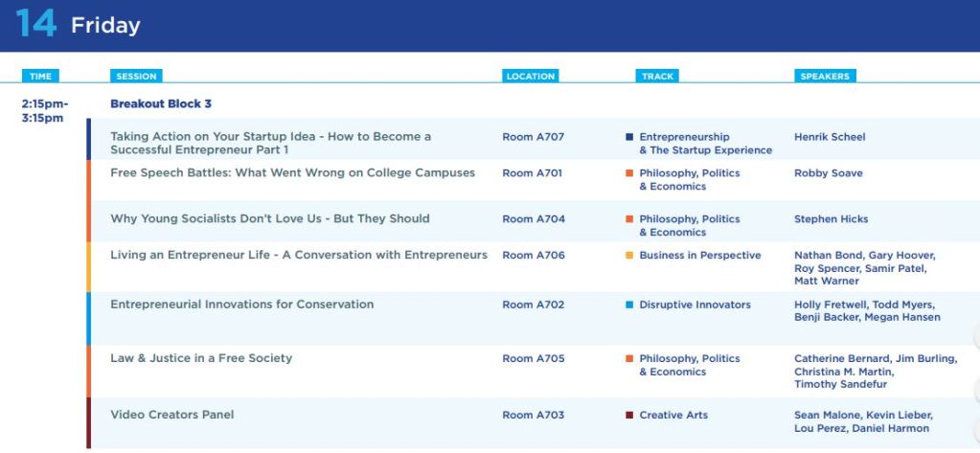Open the Video Creators Panel session

171,415
